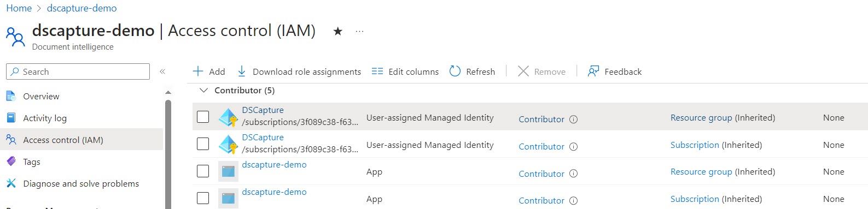The image size is (868, 209).
Task: Collapse the left navigation menu with double chevron
Action: click(162, 71)
